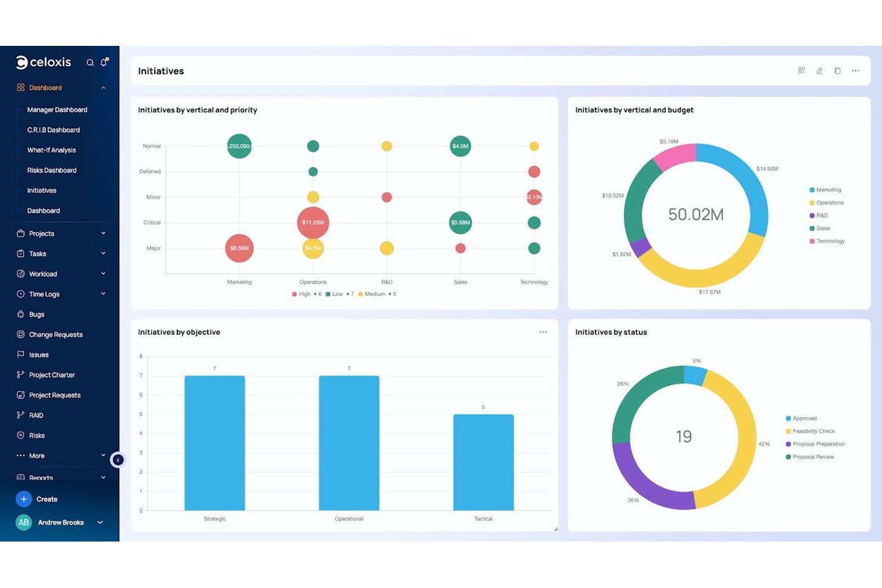The image size is (882, 588).
Task: Toggle the Marketing series in the budget legend
Action: coord(825,190)
